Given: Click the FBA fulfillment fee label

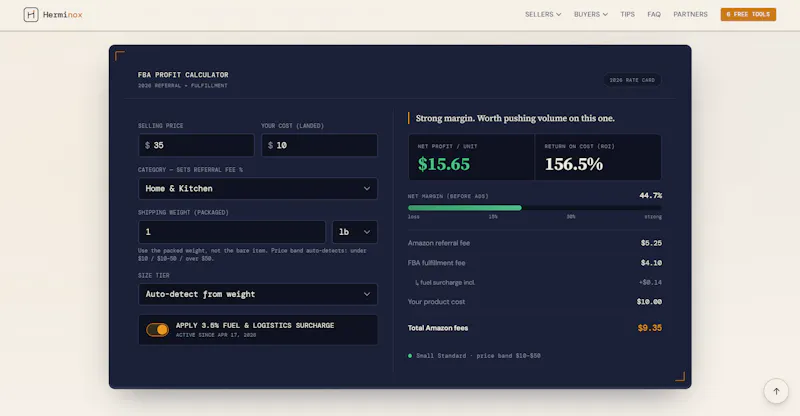Looking at the screenshot, I should click(x=436, y=263).
